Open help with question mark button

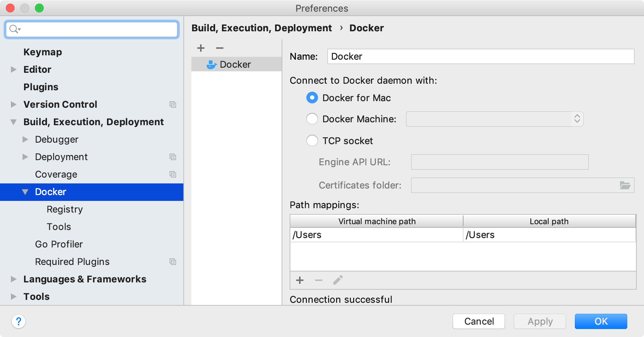(x=19, y=321)
